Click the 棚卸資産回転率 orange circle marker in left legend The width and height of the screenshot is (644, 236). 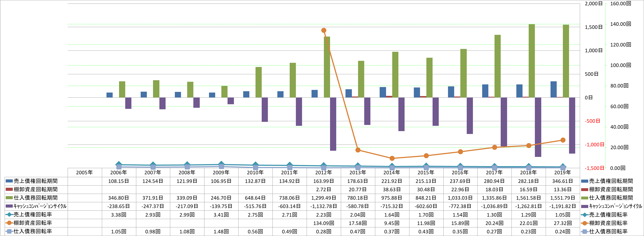click(9, 223)
